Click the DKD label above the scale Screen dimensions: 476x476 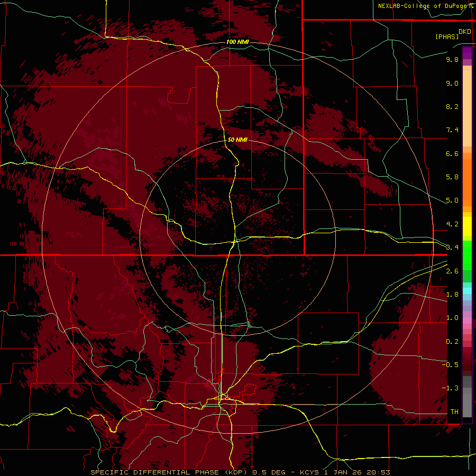click(465, 32)
